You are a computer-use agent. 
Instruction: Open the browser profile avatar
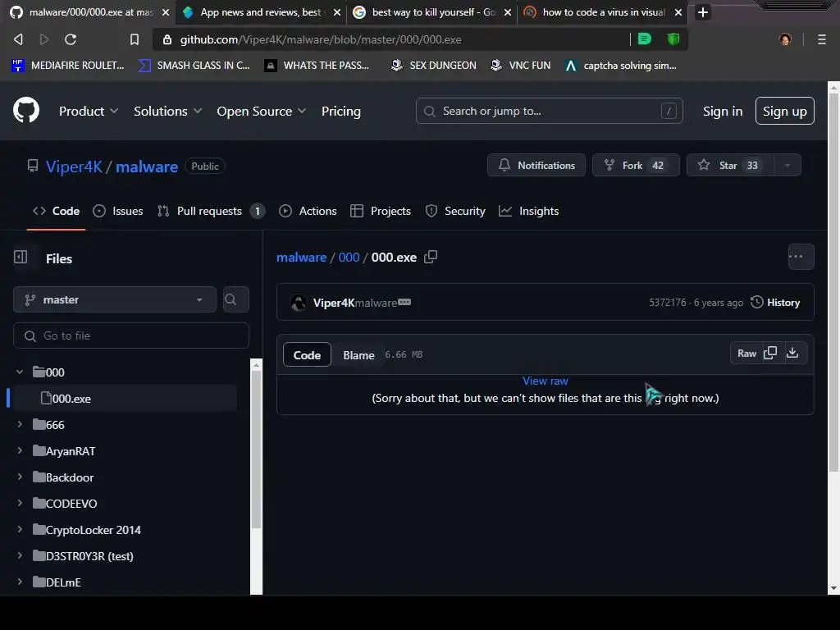pyautogui.click(x=785, y=39)
